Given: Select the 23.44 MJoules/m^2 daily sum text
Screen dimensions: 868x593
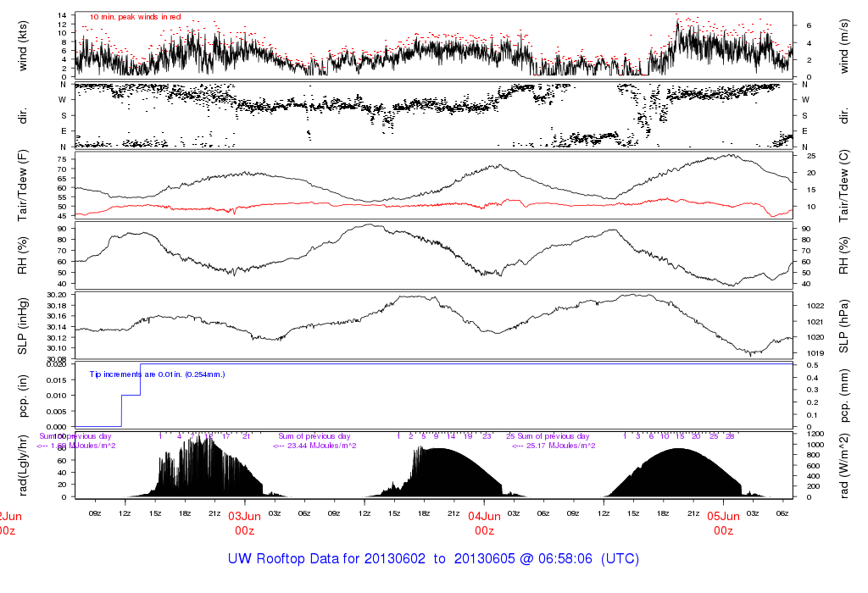Looking at the screenshot, I should 315,445.
